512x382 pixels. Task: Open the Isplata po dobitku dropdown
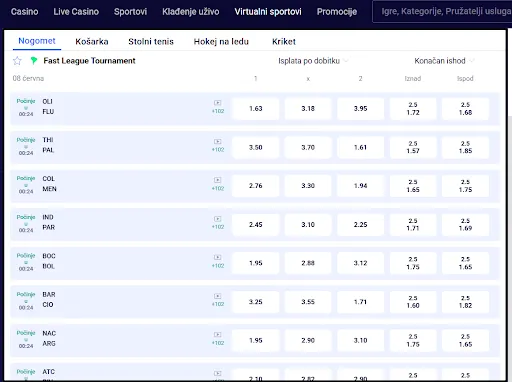(x=313, y=61)
